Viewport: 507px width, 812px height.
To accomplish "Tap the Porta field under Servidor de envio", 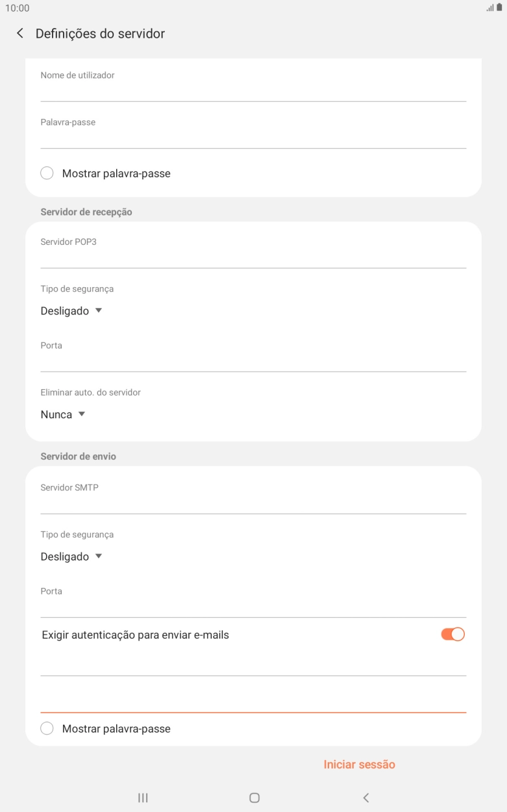I will pos(253,603).
